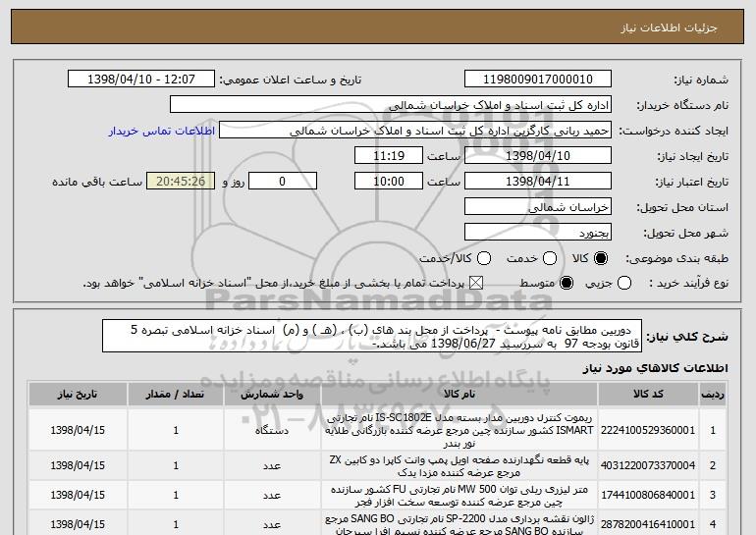
Task: Toggle the Islamic treasury payment checkbox
Action: tap(476, 283)
